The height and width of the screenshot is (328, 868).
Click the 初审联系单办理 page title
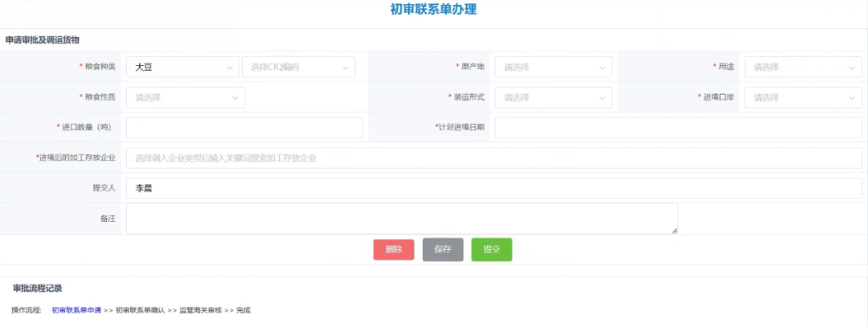point(433,10)
